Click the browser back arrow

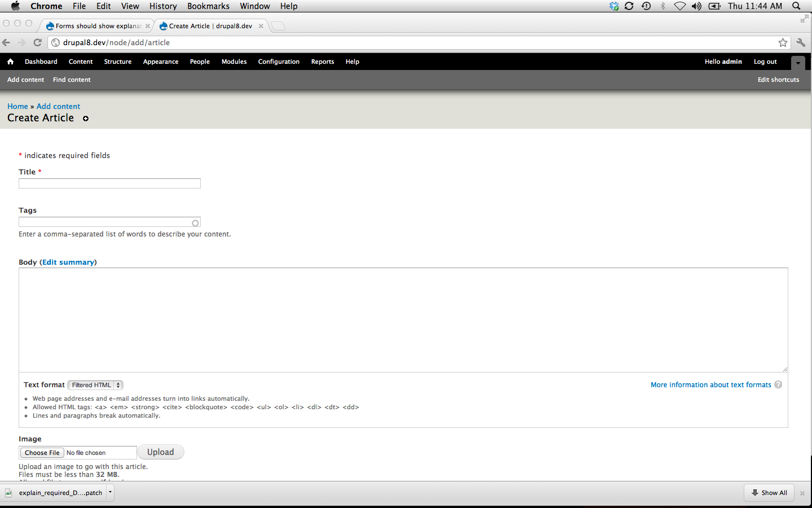pyautogui.click(x=6, y=42)
